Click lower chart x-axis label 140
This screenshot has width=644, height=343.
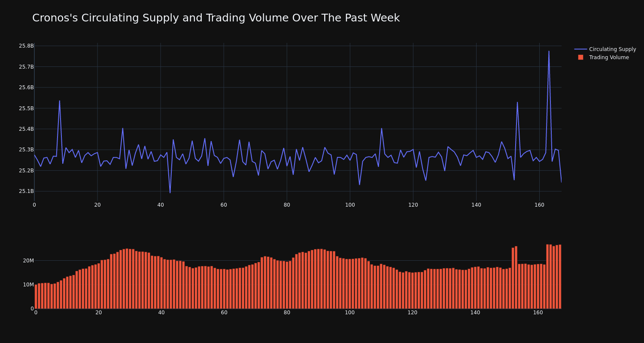click(475, 313)
